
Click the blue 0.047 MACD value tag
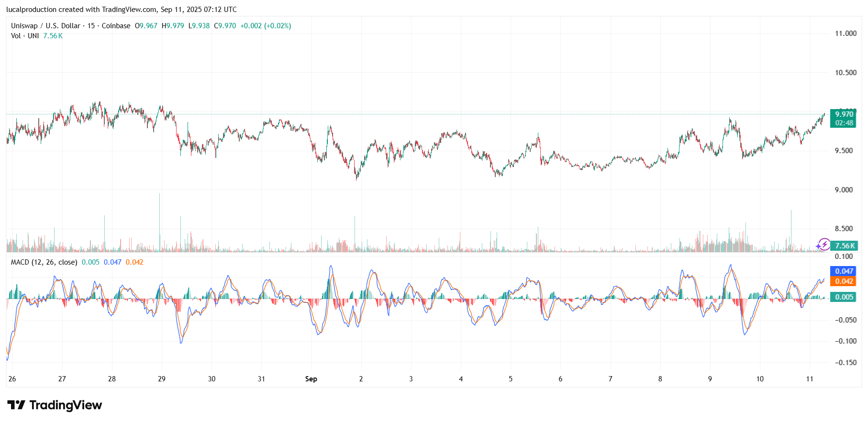pyautogui.click(x=844, y=271)
